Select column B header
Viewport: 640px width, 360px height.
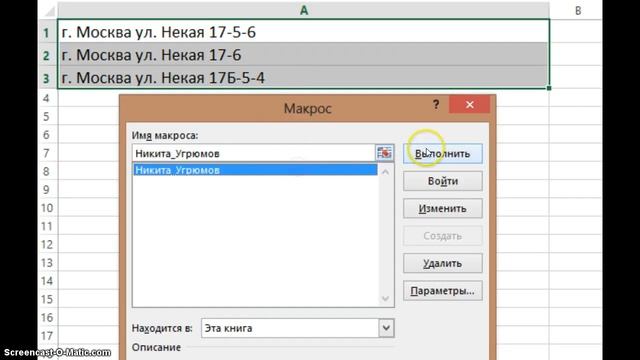click(x=578, y=10)
